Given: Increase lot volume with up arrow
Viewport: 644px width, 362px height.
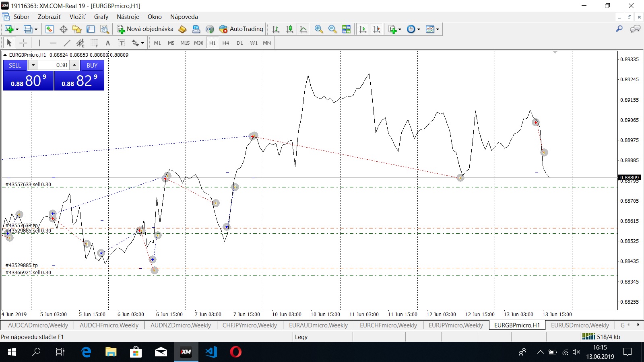Looking at the screenshot, I should coord(74,65).
